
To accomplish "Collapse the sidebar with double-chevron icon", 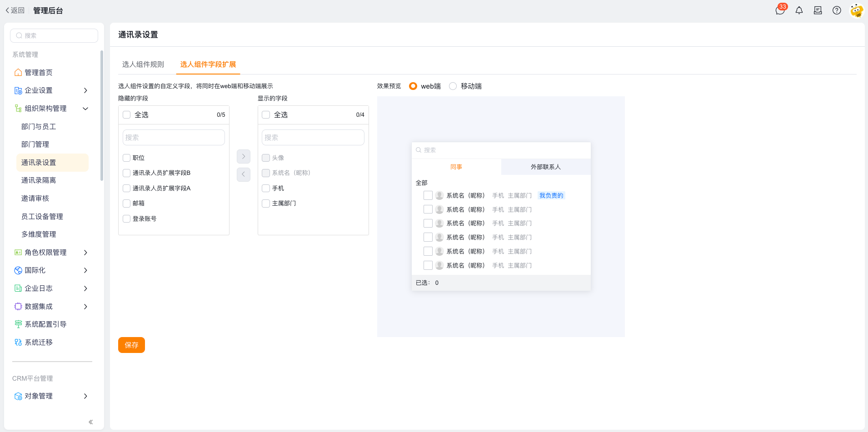I will [91, 422].
